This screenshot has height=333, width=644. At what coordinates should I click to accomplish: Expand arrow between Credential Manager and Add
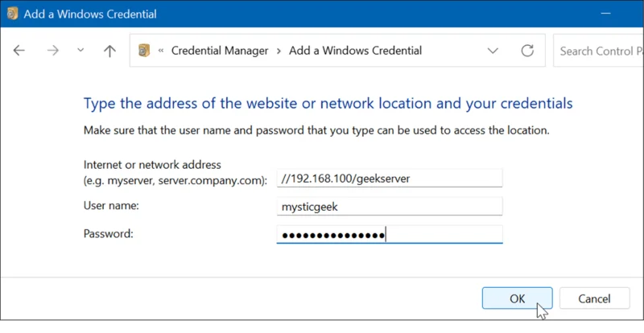(279, 51)
